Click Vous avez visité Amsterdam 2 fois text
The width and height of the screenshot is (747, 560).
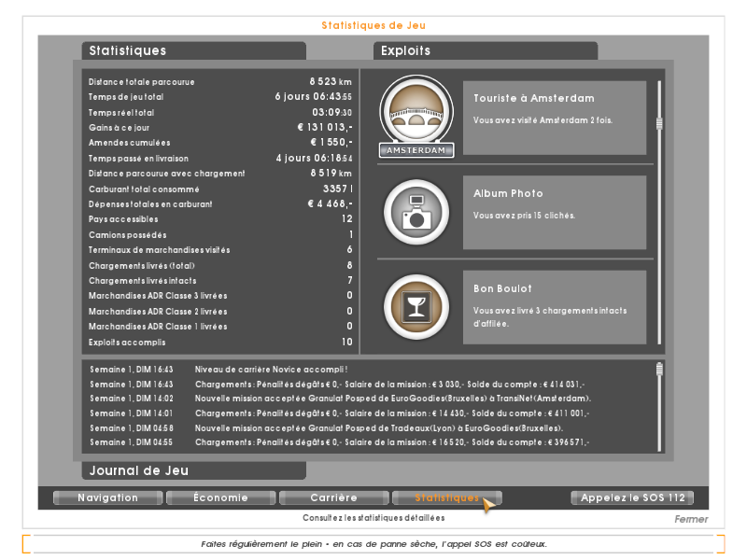point(543,120)
